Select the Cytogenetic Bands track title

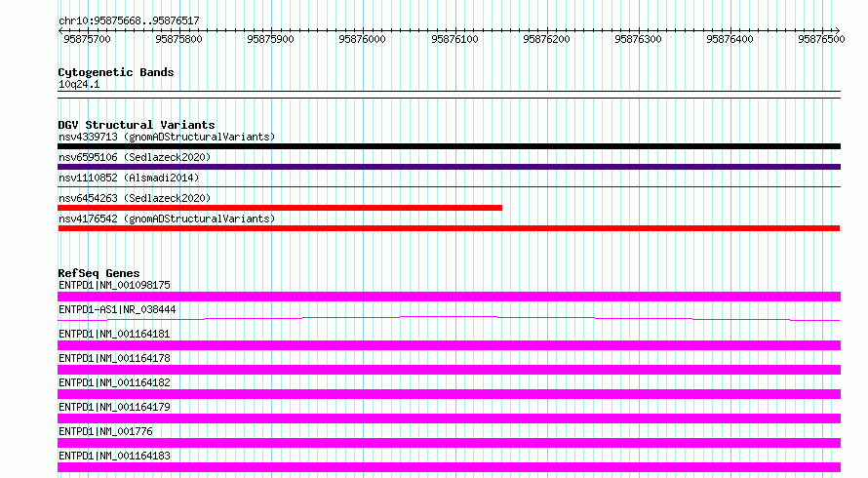116,72
